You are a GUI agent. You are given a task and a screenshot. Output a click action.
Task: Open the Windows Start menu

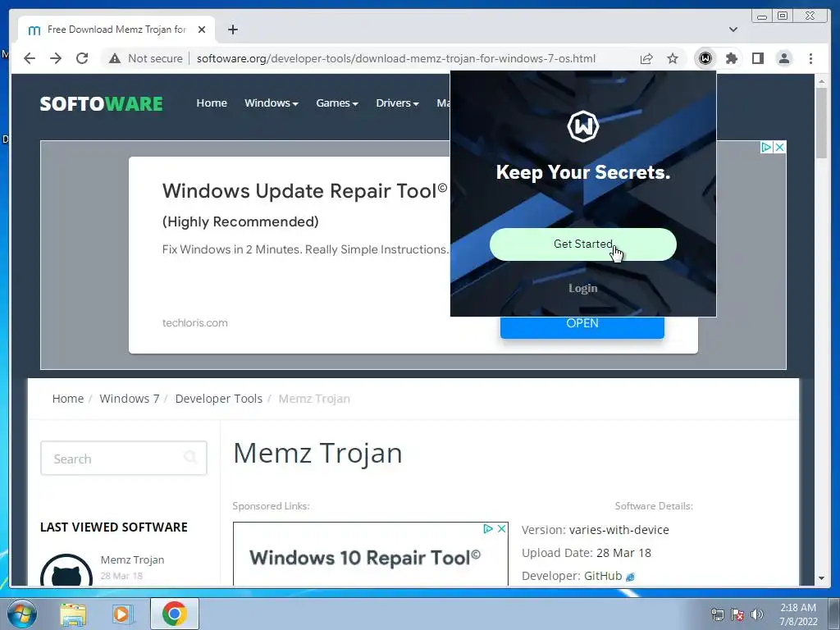pos(22,614)
